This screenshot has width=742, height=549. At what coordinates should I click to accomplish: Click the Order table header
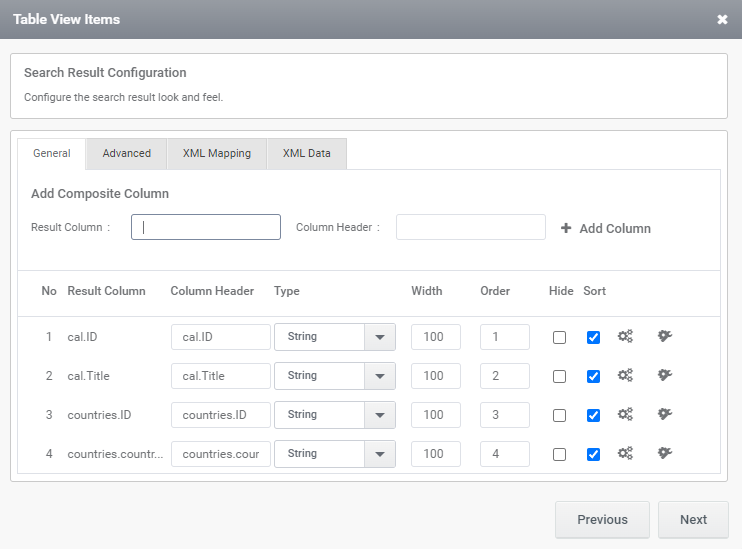(495, 291)
